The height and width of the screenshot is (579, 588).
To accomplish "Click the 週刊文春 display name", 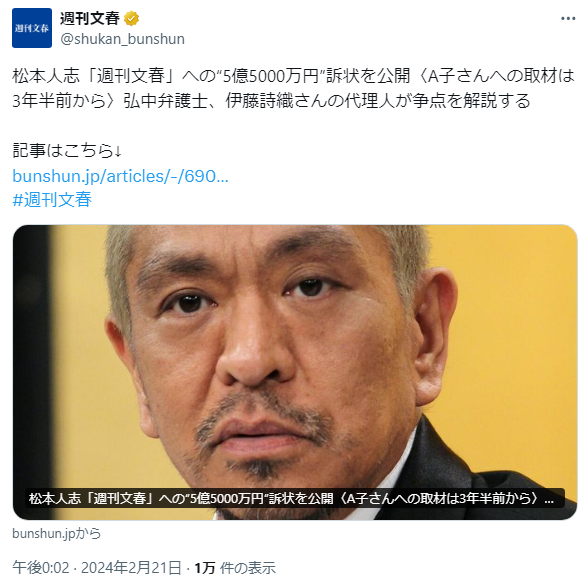I will 90,18.
